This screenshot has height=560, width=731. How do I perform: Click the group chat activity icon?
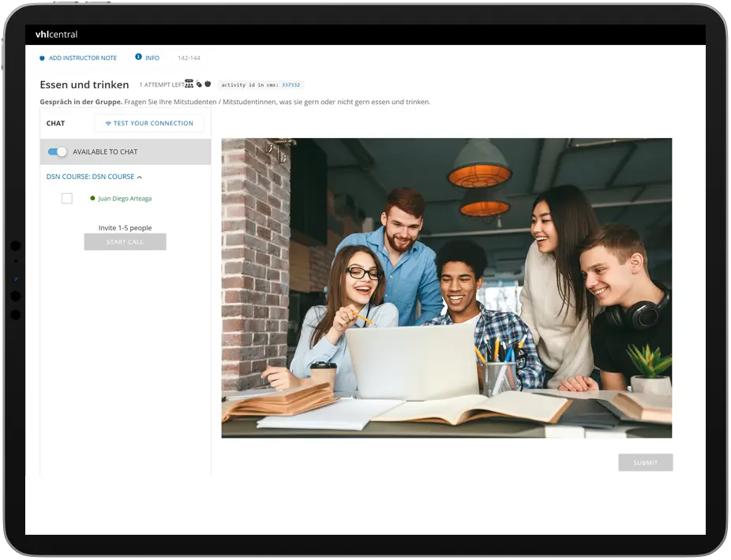pos(189,84)
